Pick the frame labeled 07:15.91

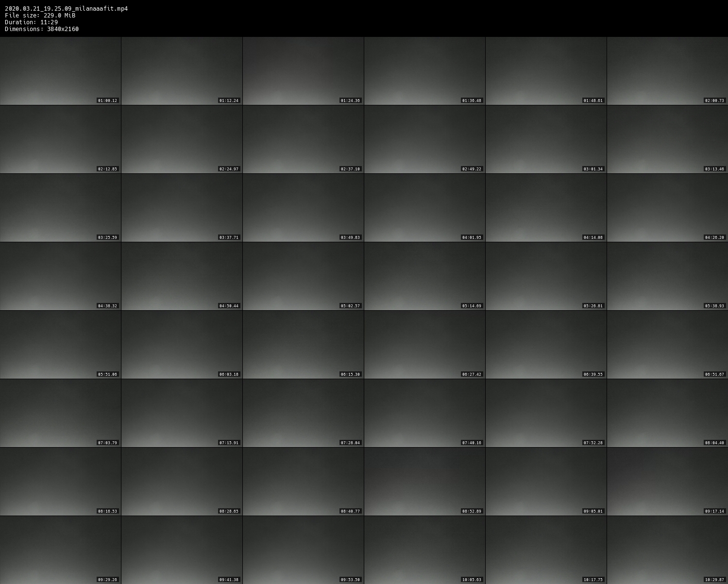coord(182,413)
